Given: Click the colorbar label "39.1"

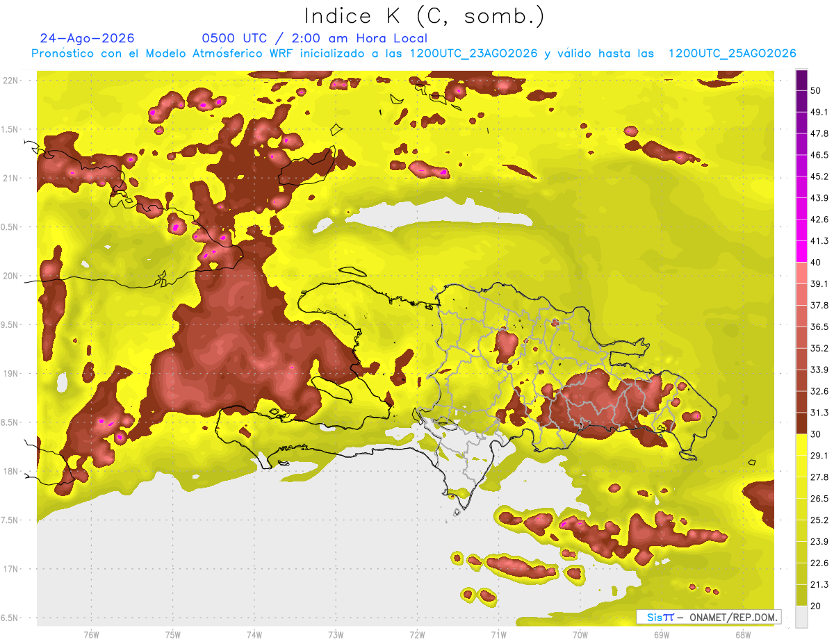Looking at the screenshot, I should (x=819, y=283).
